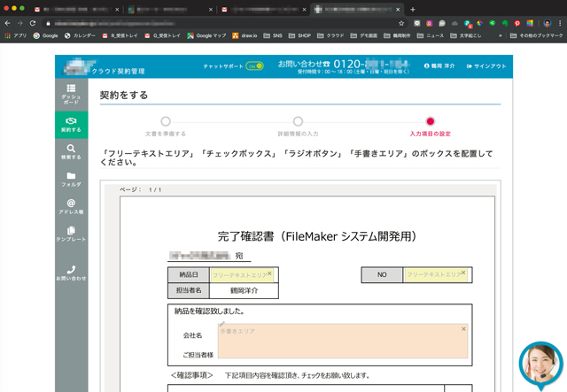Viewport: 567px width, 392px height.
Task: Expand the 文字起こし bookmark folder
Action: click(465, 35)
